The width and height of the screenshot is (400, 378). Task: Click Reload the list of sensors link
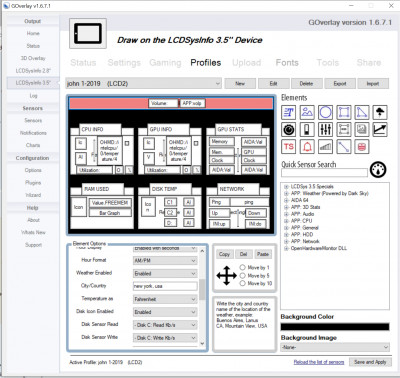coord(319,362)
